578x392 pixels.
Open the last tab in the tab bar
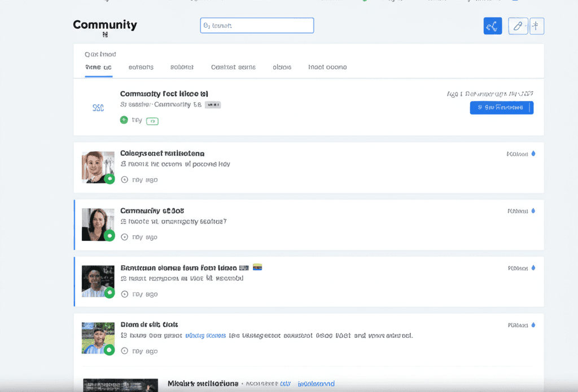(x=327, y=67)
